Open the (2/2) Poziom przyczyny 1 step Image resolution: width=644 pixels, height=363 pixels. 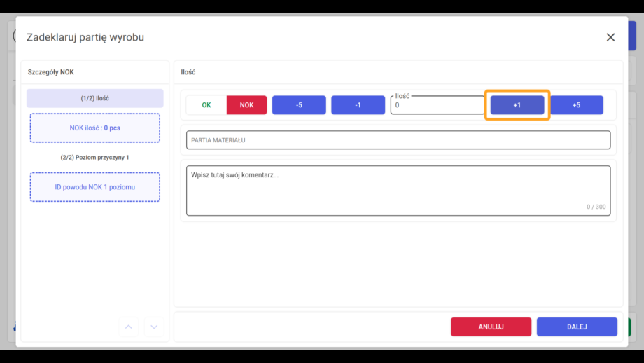coord(95,158)
